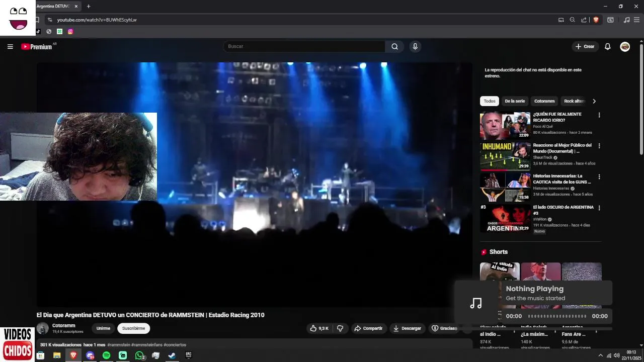Open the Spotify taskbar icon
This screenshot has height=362, width=644.
click(x=106, y=355)
